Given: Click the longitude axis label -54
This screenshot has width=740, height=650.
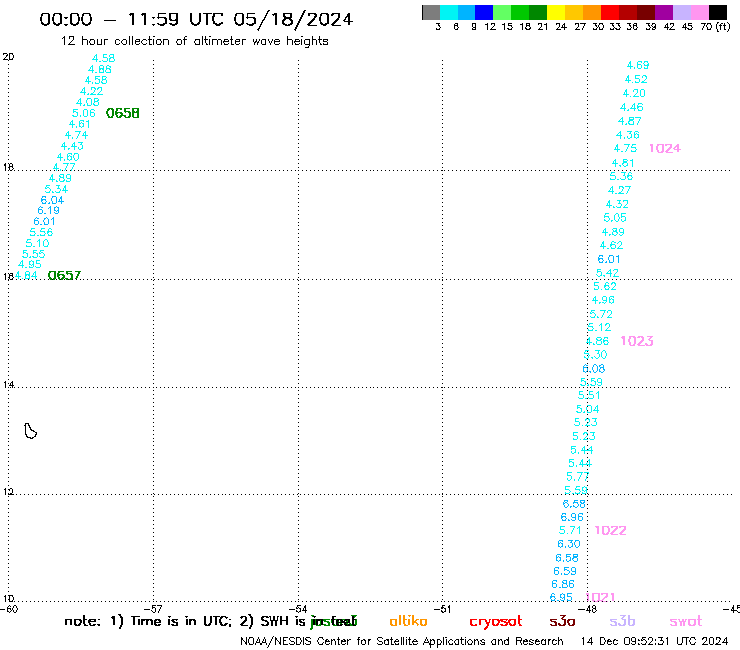Looking at the screenshot, I should (x=298, y=609).
